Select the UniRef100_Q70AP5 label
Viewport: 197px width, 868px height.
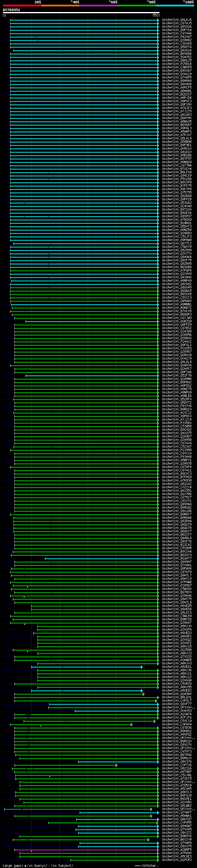pos(176,78)
